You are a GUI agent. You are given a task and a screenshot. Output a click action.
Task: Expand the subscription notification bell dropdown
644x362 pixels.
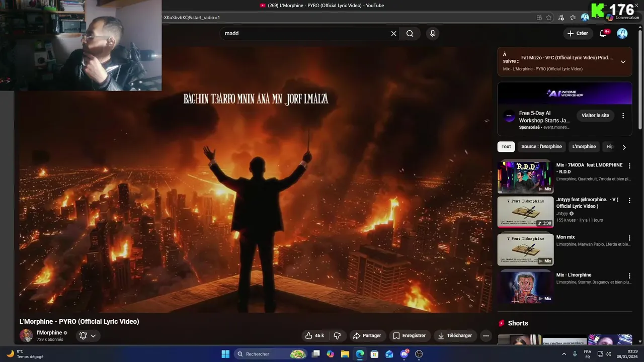(87, 335)
